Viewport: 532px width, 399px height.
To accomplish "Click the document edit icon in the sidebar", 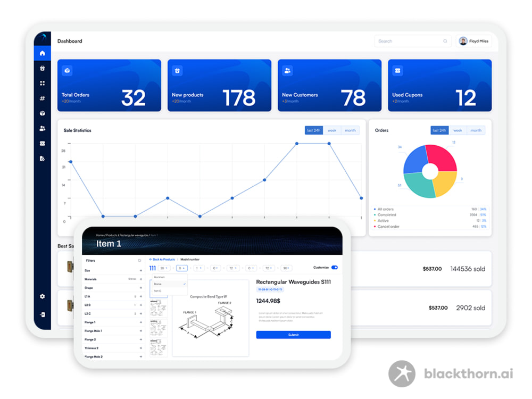I will point(43,159).
